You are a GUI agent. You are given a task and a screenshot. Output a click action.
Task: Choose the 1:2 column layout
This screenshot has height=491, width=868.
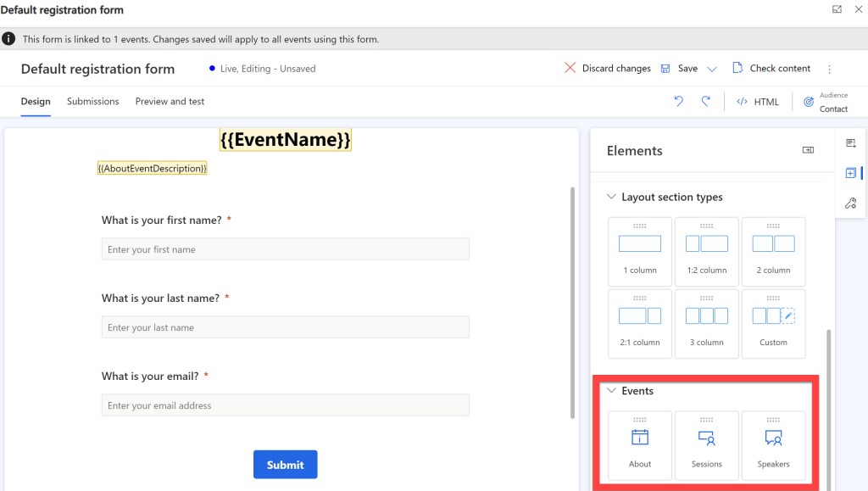coord(706,251)
